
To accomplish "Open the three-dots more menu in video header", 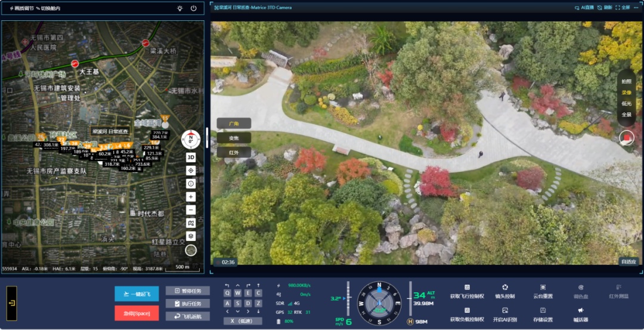I will 637,7.
